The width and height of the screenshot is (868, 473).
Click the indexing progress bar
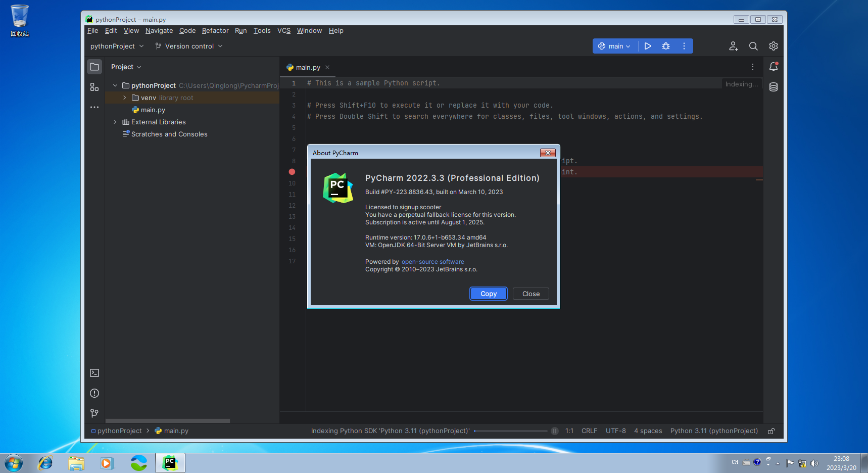(510, 431)
